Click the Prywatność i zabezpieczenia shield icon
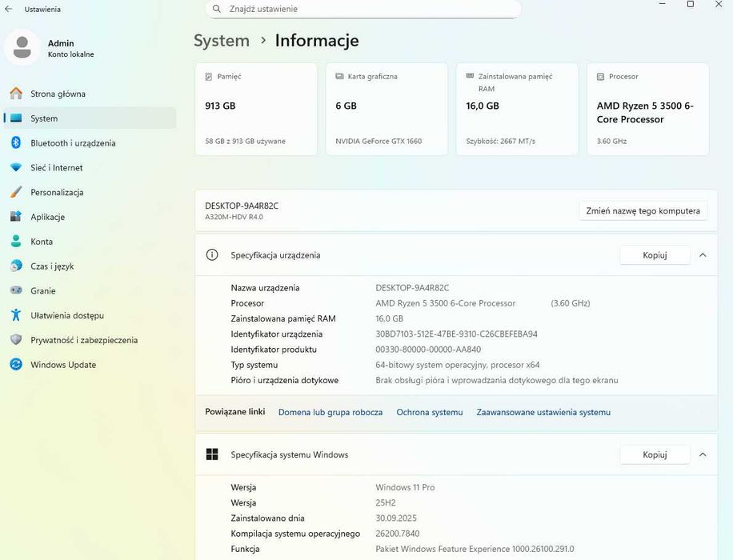 point(15,340)
